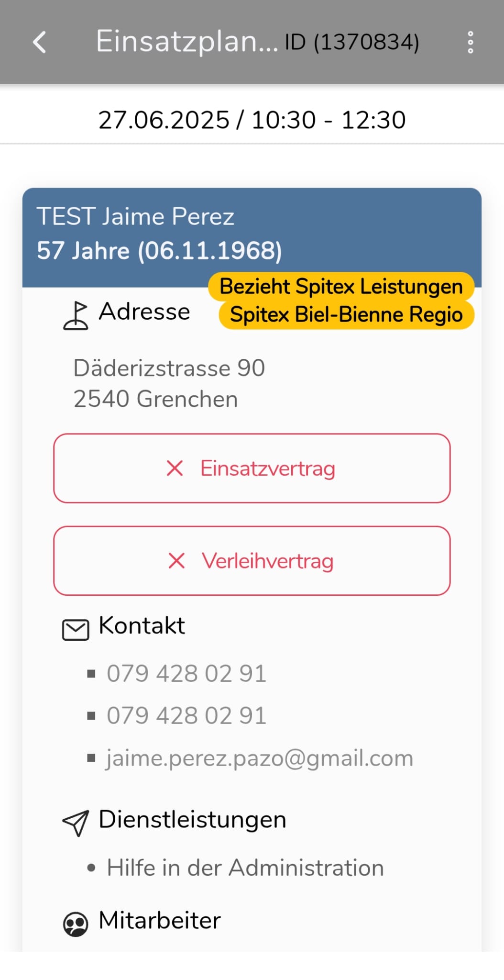Screen dimensions: 504x980
Task: Tap the red X on Verleihvertrag
Action: [x=176, y=561]
